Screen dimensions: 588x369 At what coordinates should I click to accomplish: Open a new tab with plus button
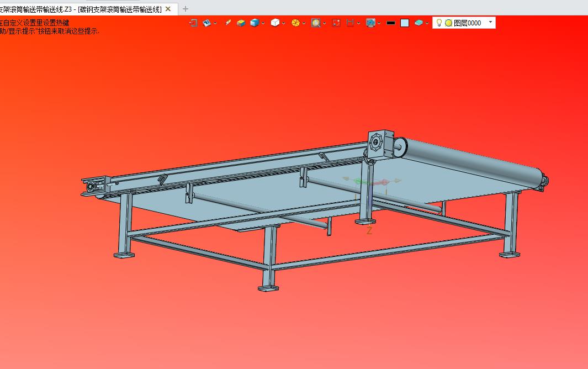point(186,9)
